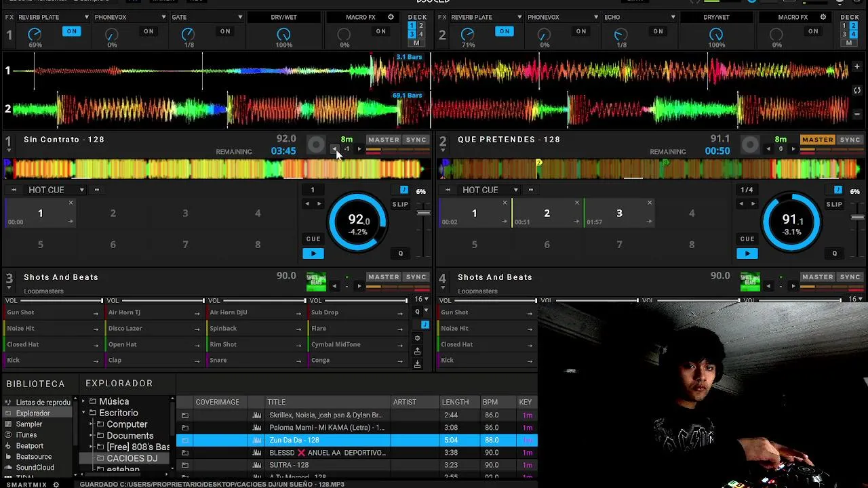Toggle Reverb Plate ON for FX deck 2
Image resolution: width=868 pixels, height=488 pixels.
[x=505, y=31]
